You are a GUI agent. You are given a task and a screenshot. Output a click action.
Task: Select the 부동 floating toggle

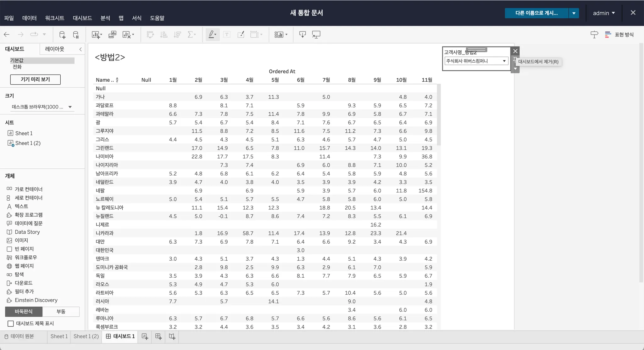[61, 311]
